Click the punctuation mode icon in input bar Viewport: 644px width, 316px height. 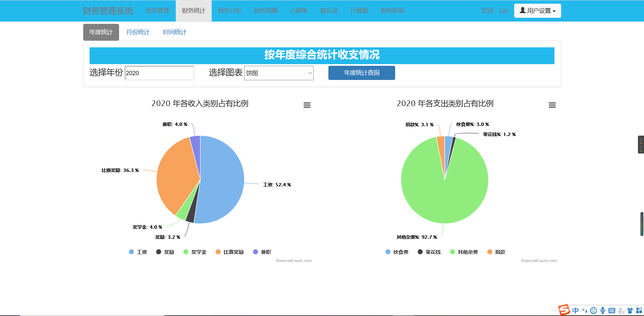pyautogui.click(x=584, y=310)
